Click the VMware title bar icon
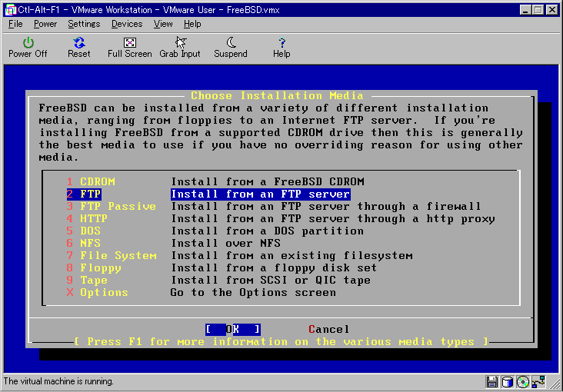 tap(11, 10)
